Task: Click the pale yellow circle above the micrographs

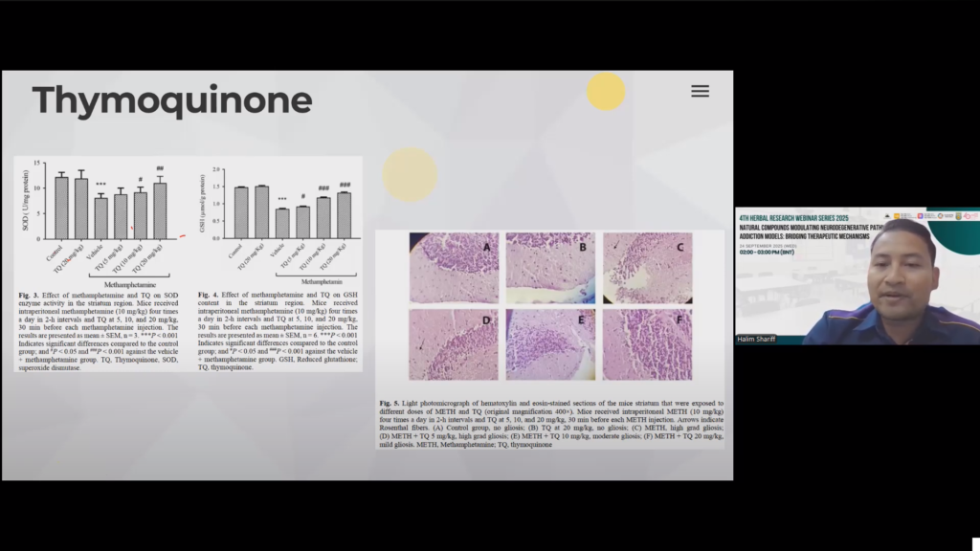Action: (410, 174)
